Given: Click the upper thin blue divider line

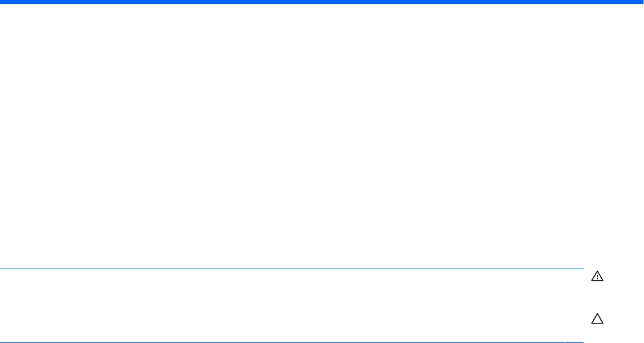Looking at the screenshot, I should tap(291, 268).
